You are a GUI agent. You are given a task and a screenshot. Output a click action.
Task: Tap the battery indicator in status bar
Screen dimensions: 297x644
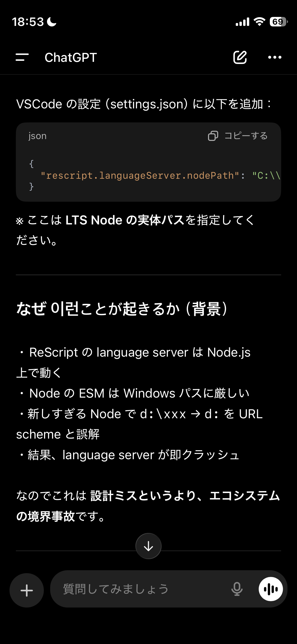pyautogui.click(x=278, y=22)
